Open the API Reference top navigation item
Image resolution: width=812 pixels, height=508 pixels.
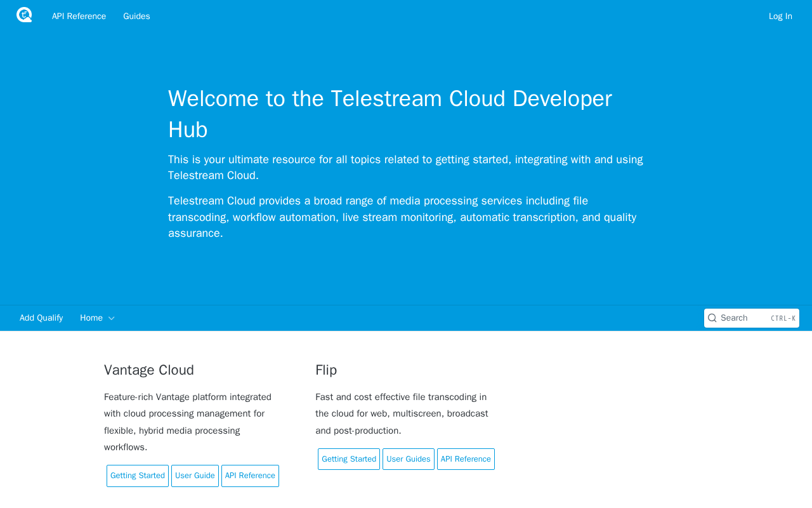click(x=79, y=17)
